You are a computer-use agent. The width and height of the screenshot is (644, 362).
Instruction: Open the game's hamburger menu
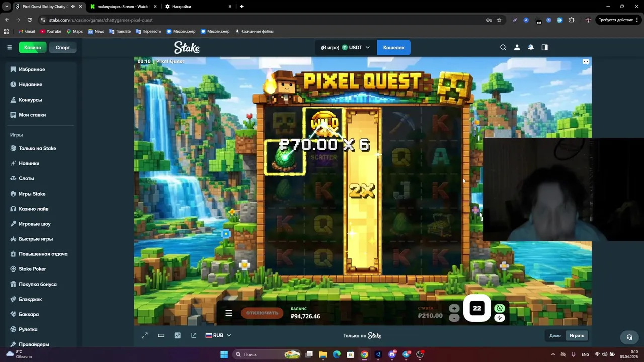pyautogui.click(x=229, y=313)
